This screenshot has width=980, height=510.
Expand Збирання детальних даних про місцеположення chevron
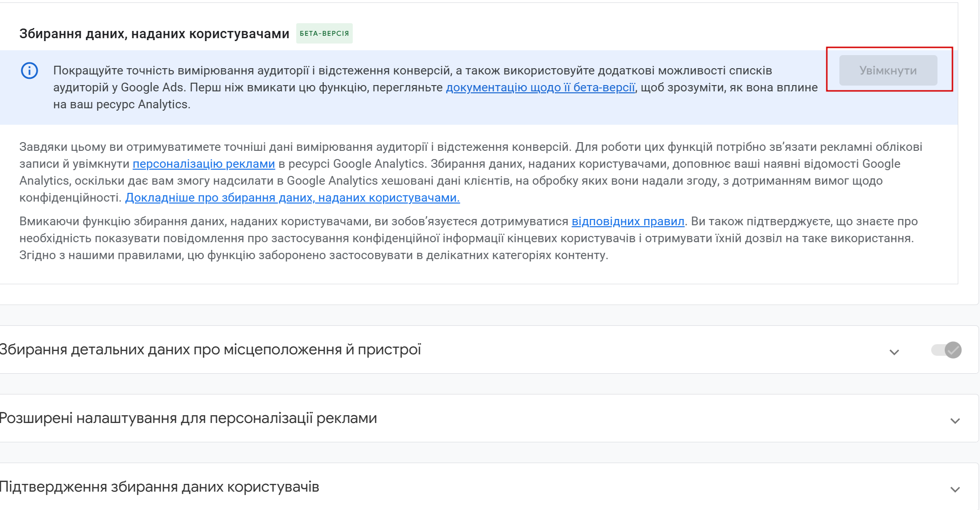coord(894,352)
